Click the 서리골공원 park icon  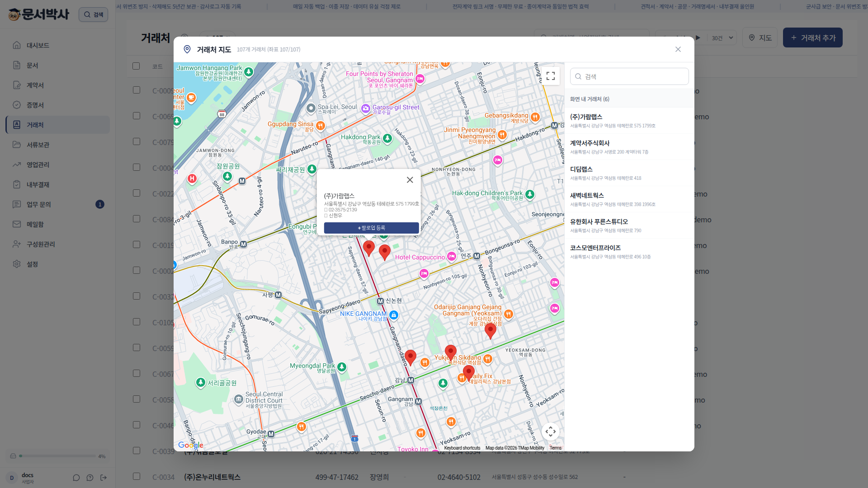pyautogui.click(x=201, y=383)
